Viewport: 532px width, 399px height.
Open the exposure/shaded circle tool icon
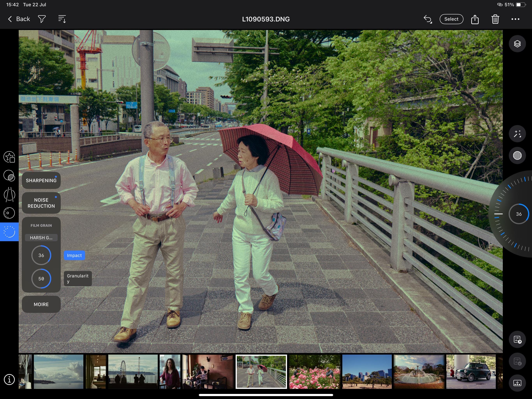[x=9, y=176]
